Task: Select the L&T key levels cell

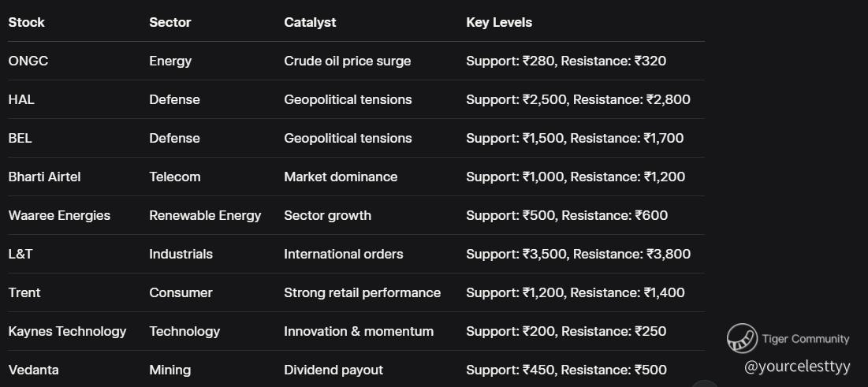Action: coord(578,254)
